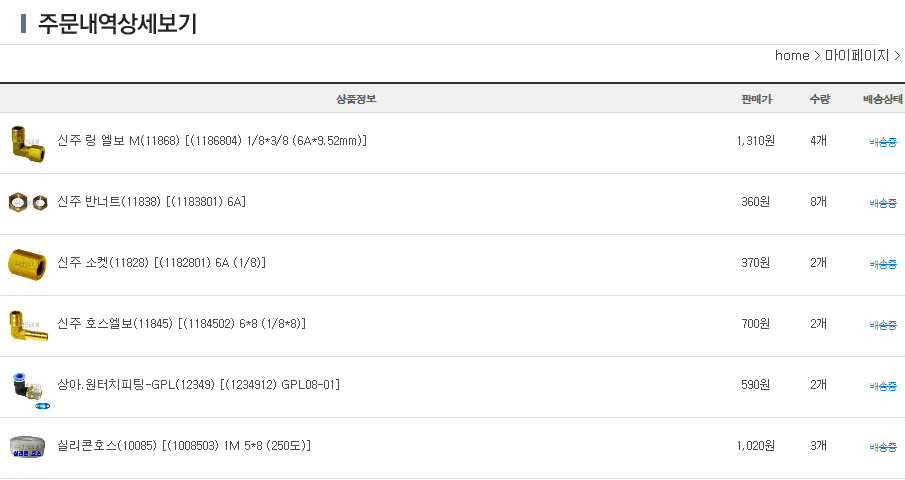Open 마이페이지 breadcrumb link
The image size is (905, 480).
tap(857, 55)
